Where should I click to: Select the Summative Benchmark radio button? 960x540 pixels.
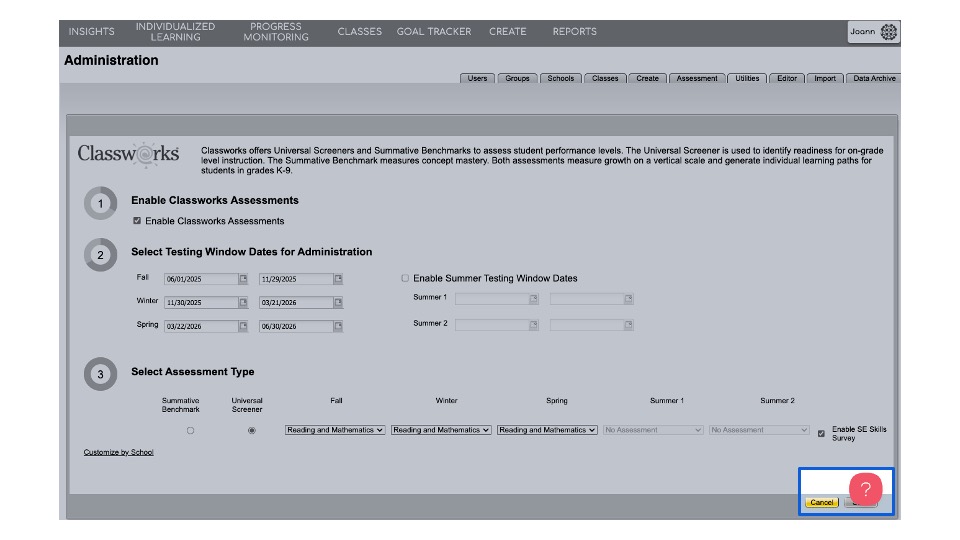point(190,430)
